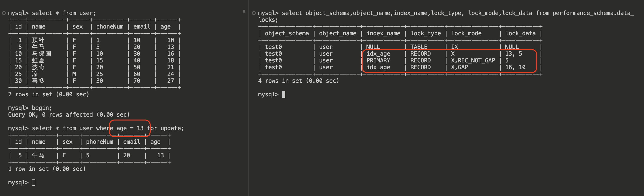Click "performance_schema.data_" in the right query
This screenshot has width=644, height=196.
coord(593,13)
